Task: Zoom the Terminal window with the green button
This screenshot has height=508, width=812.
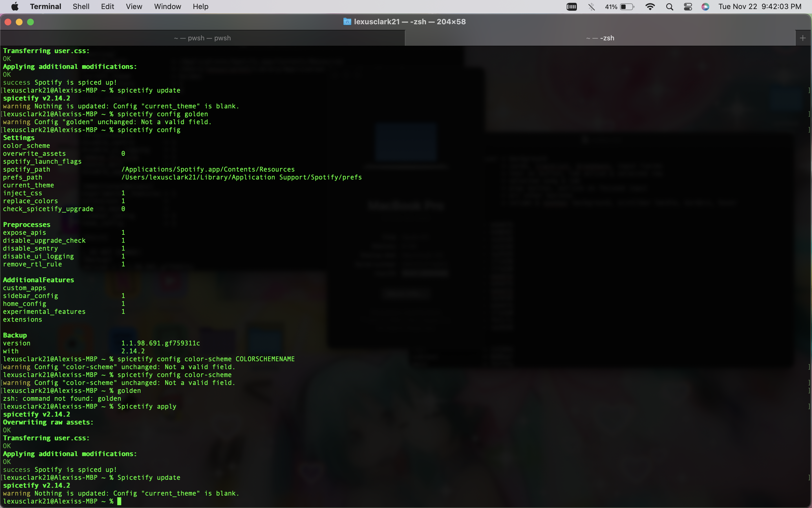Action: coord(30,22)
